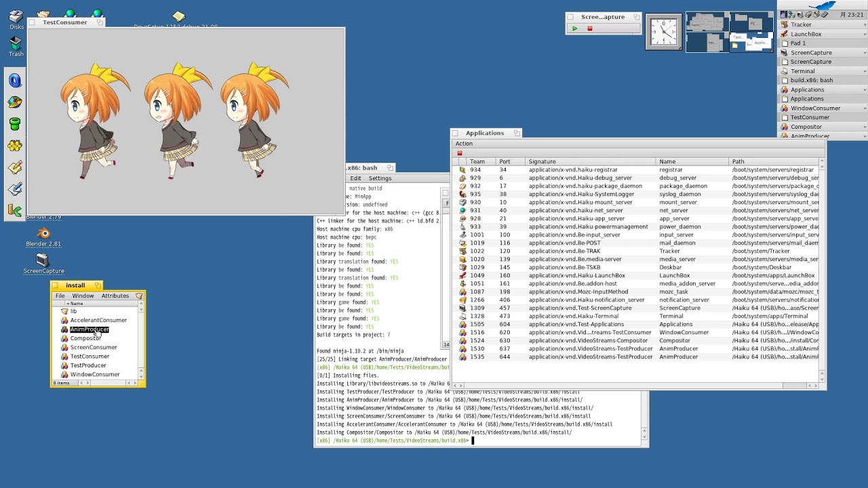
Task: Expand the Tracker entry in the Deskbar
Action: [865, 25]
